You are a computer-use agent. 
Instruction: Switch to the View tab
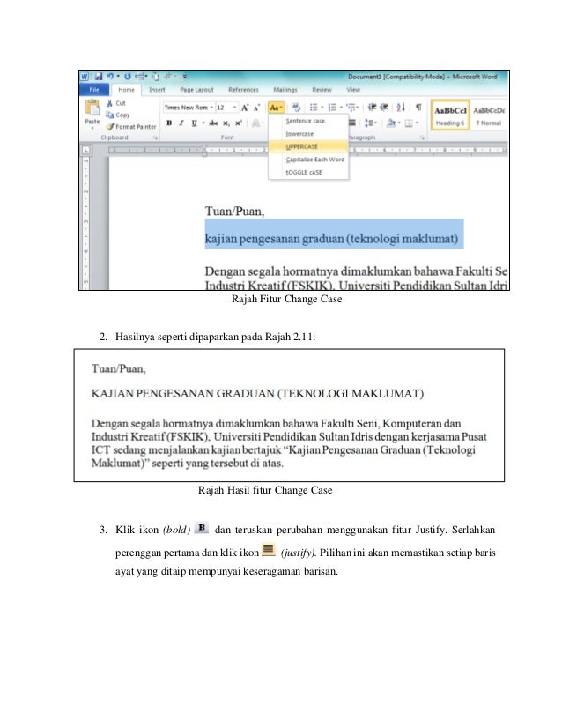353,90
